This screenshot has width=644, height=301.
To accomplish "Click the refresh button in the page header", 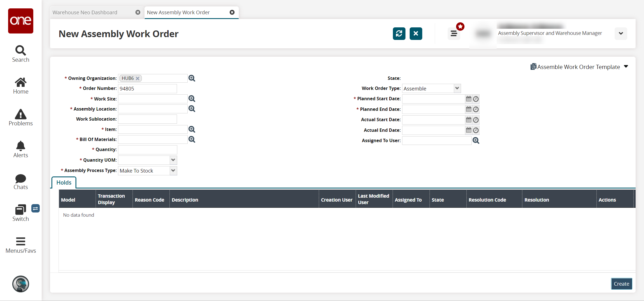I will (399, 34).
